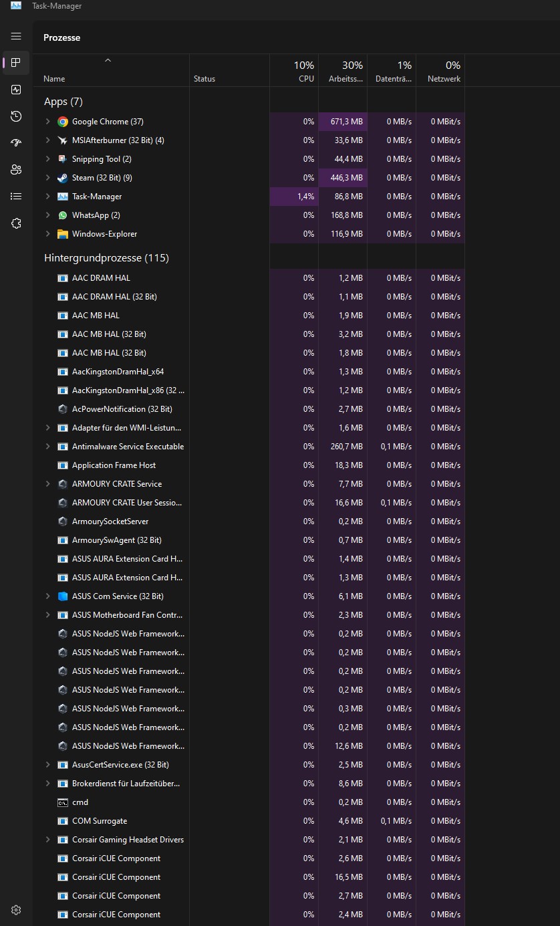This screenshot has height=926, width=560.
Task: Select the Brokerdienst für Laufzeitüber... process
Action: (126, 784)
